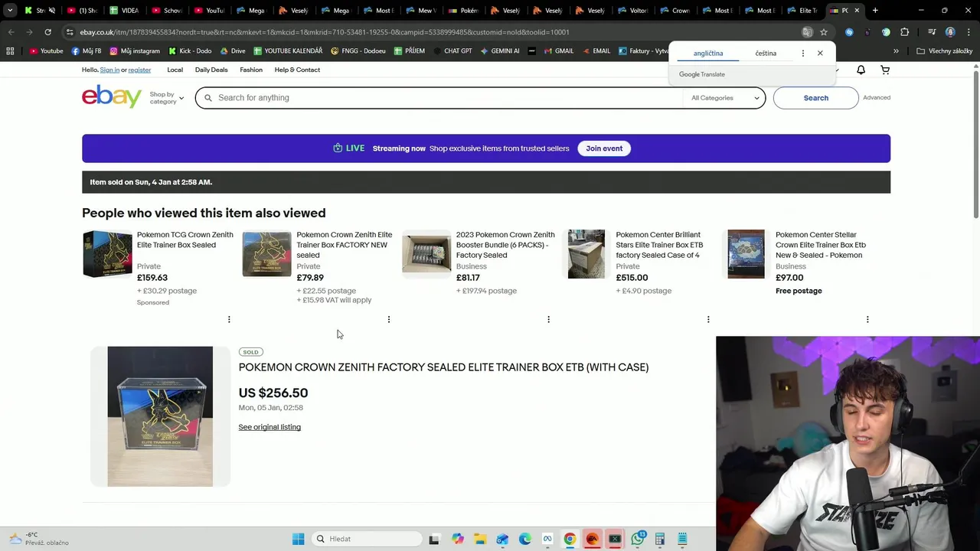
Task: Open Notepad from the taskbar
Action: pos(682,539)
